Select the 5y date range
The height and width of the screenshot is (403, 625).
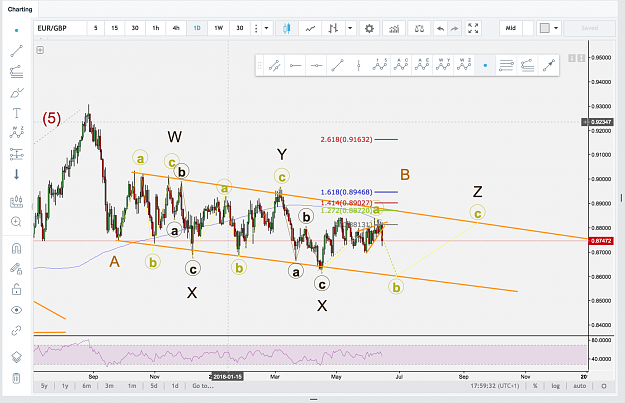pyautogui.click(x=44, y=386)
